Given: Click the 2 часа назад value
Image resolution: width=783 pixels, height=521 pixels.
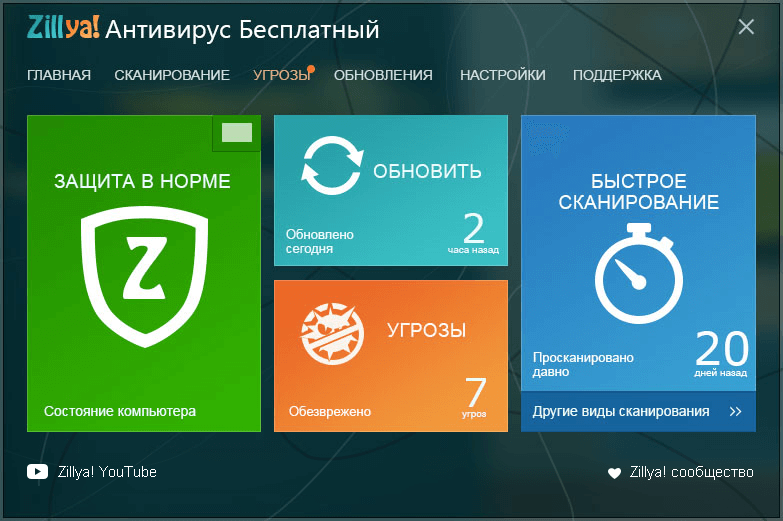Looking at the screenshot, I should tap(473, 233).
